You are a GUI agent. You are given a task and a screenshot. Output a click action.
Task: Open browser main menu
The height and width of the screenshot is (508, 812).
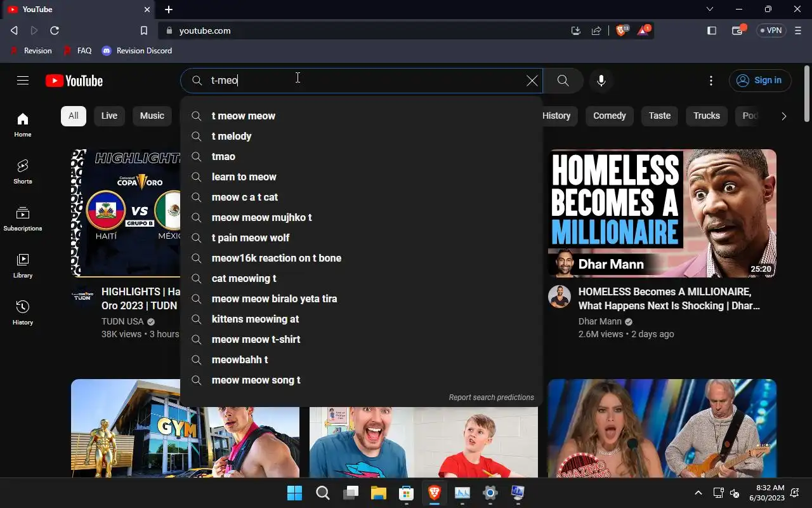[798, 30]
